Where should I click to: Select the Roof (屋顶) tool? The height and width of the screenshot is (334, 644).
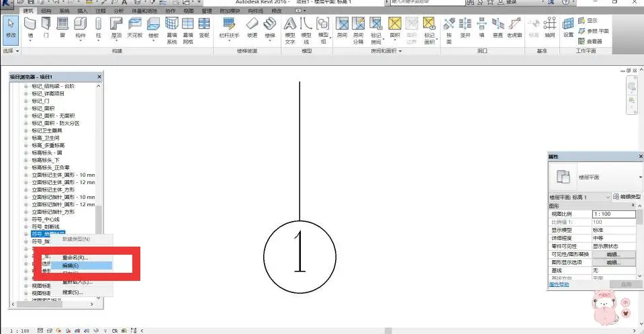click(x=116, y=28)
